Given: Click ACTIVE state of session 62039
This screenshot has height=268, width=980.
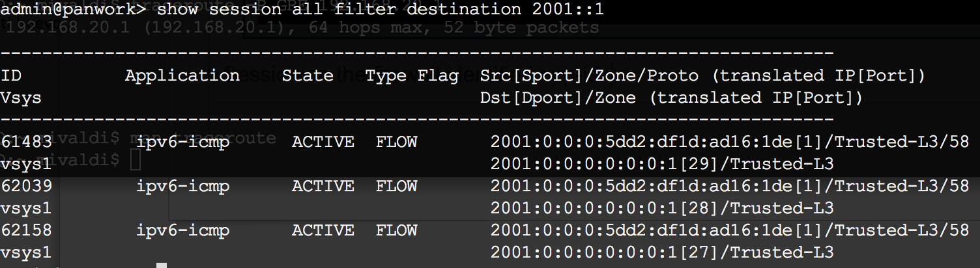Looking at the screenshot, I should (x=323, y=186).
